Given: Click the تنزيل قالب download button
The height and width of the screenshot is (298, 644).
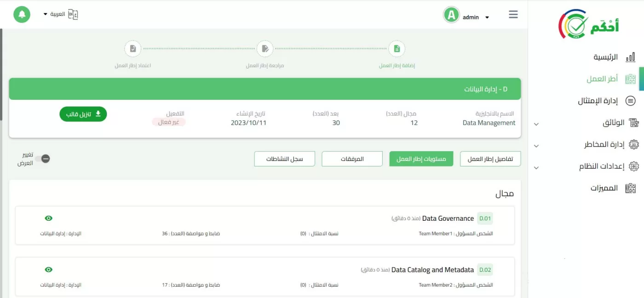Looking at the screenshot, I should click(x=83, y=114).
